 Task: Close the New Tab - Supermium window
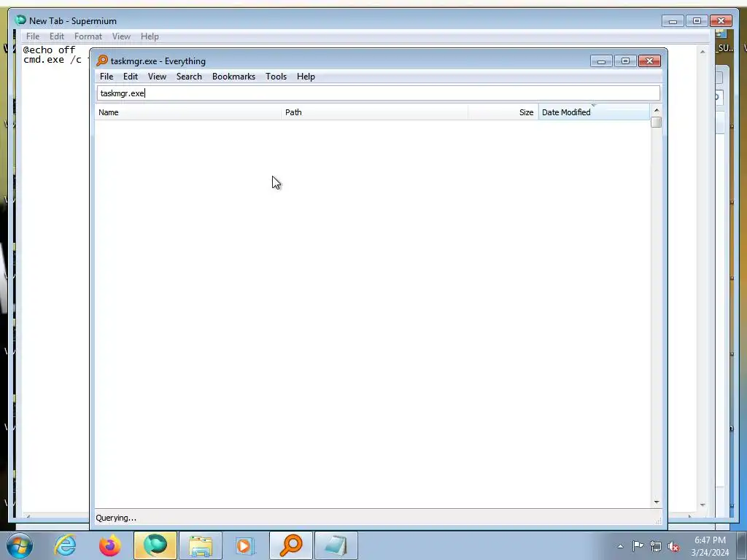pos(721,21)
